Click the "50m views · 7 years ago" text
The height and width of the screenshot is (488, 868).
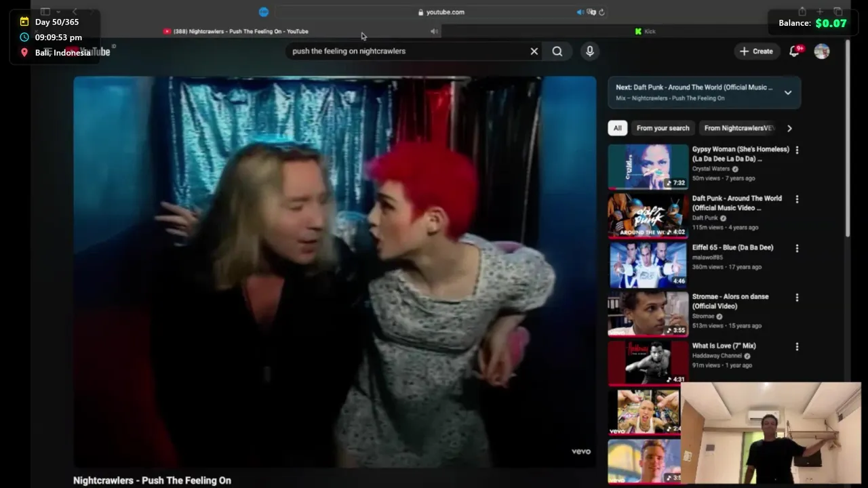pos(723,178)
